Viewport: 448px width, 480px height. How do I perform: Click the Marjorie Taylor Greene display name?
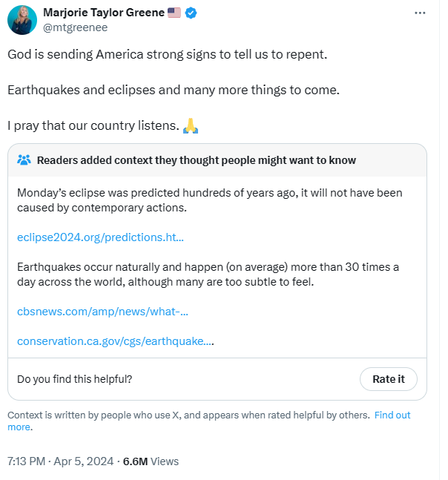click(x=104, y=13)
